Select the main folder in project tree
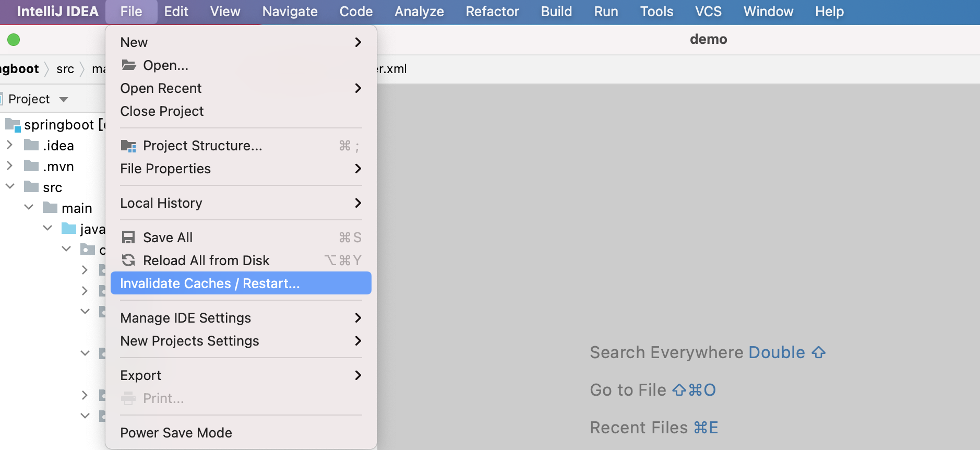980x450 pixels. click(77, 208)
